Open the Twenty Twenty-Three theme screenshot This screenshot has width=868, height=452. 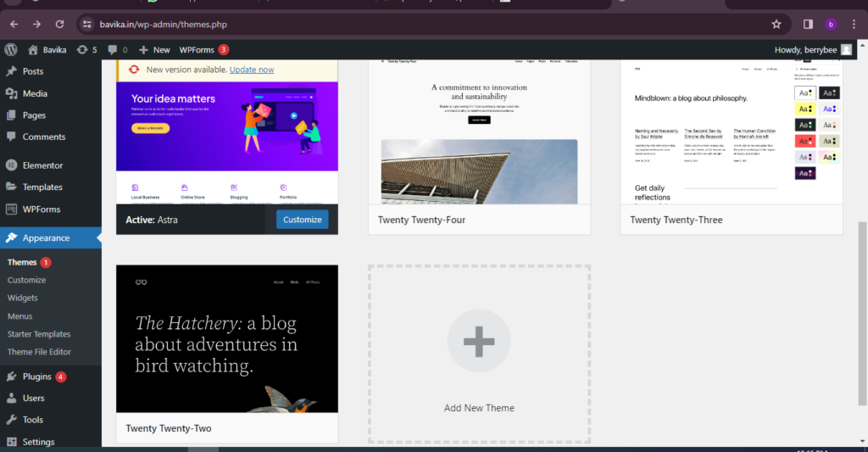click(732, 131)
